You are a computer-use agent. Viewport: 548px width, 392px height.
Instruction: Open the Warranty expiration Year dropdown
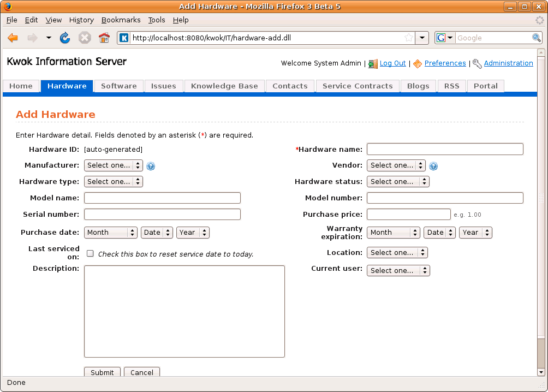pos(475,233)
